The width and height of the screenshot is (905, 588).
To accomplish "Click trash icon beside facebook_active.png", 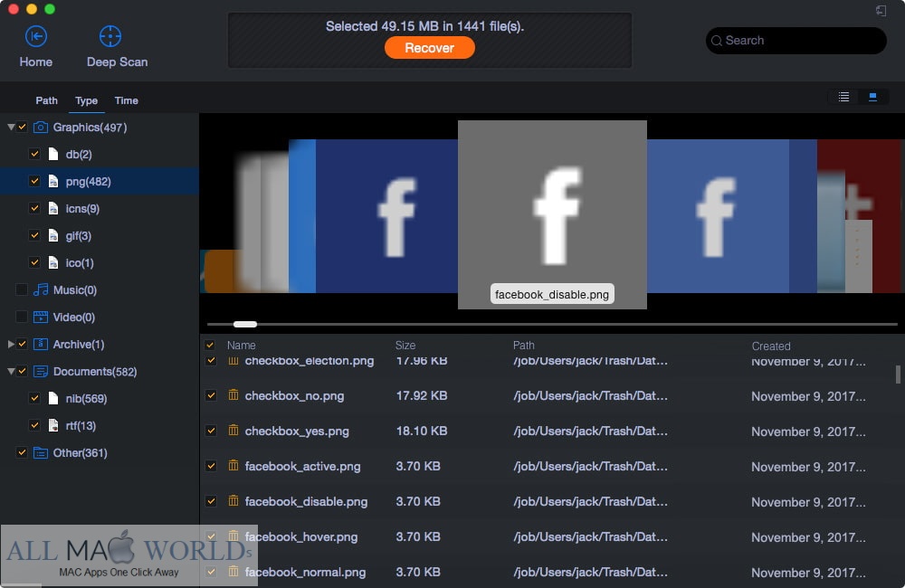I will point(233,466).
